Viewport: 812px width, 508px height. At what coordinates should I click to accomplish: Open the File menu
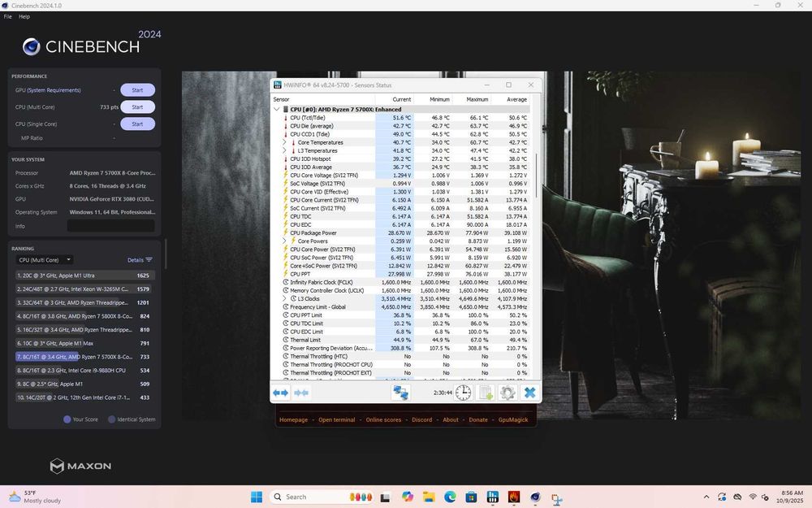8,16
